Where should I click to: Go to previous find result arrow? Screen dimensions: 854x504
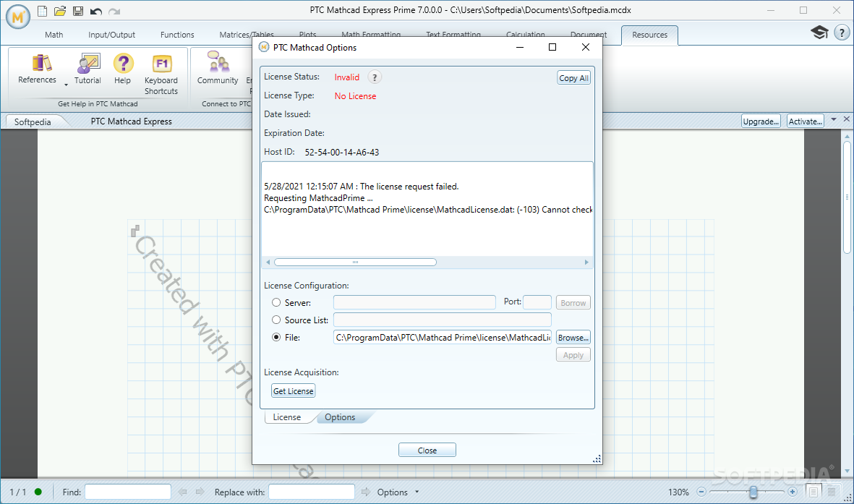(x=182, y=492)
